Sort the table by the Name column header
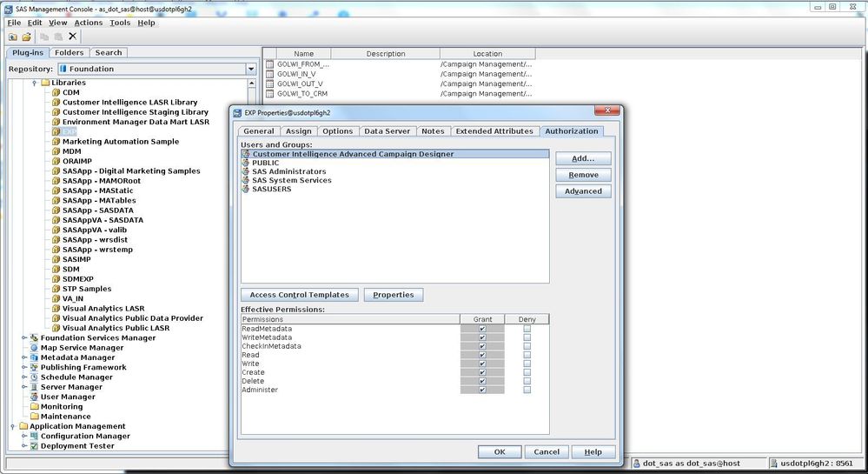The height and width of the screenshot is (474, 868). 303,54
